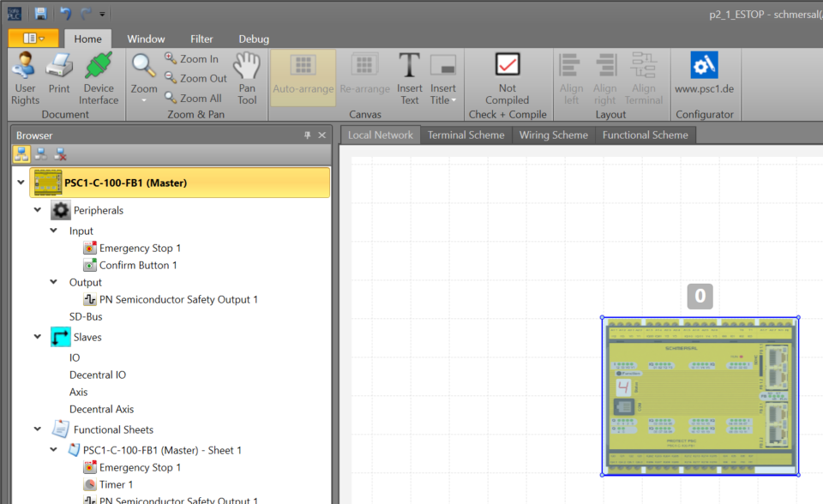
Task: Undo the last action
Action: tap(65, 13)
